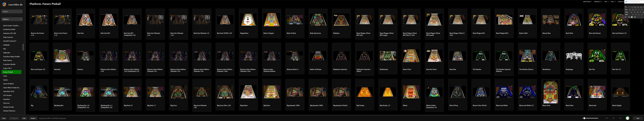This screenshot has height=121, width=644.
Task: Click the green volume knob
Action: (627, 118)
